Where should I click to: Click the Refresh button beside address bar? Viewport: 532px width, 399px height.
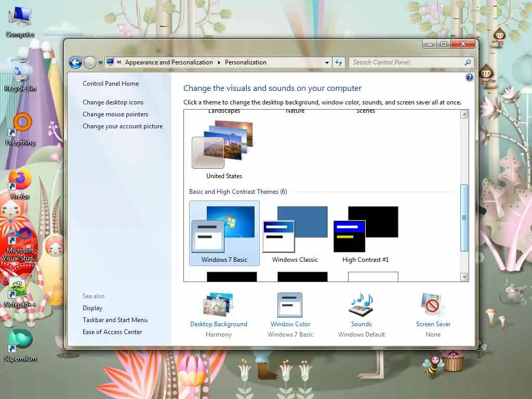339,62
